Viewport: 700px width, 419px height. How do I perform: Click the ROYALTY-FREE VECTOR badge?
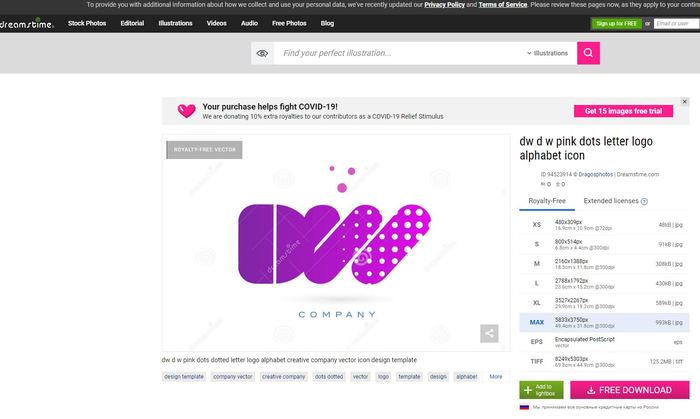[x=204, y=150]
